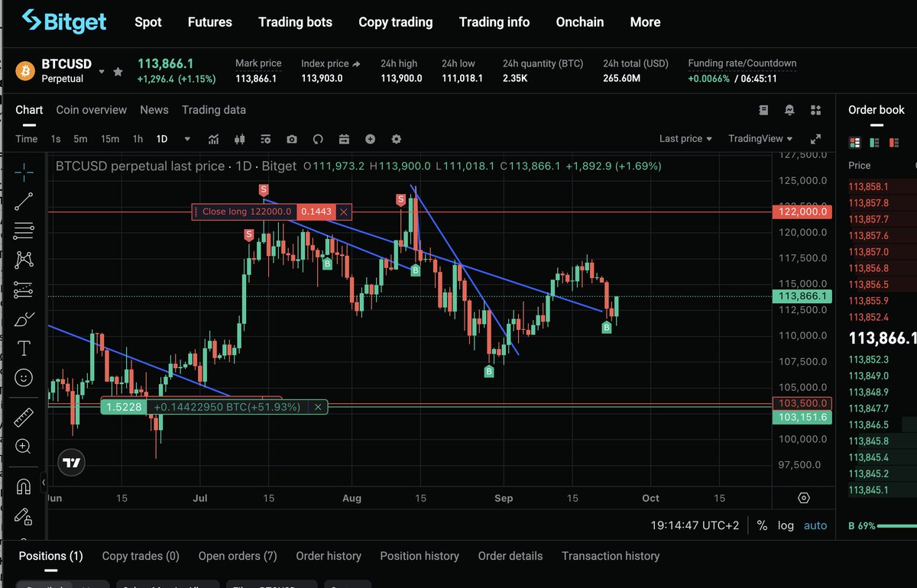
Task: Cancel the Close long 122000.0 order
Action: 344,212
